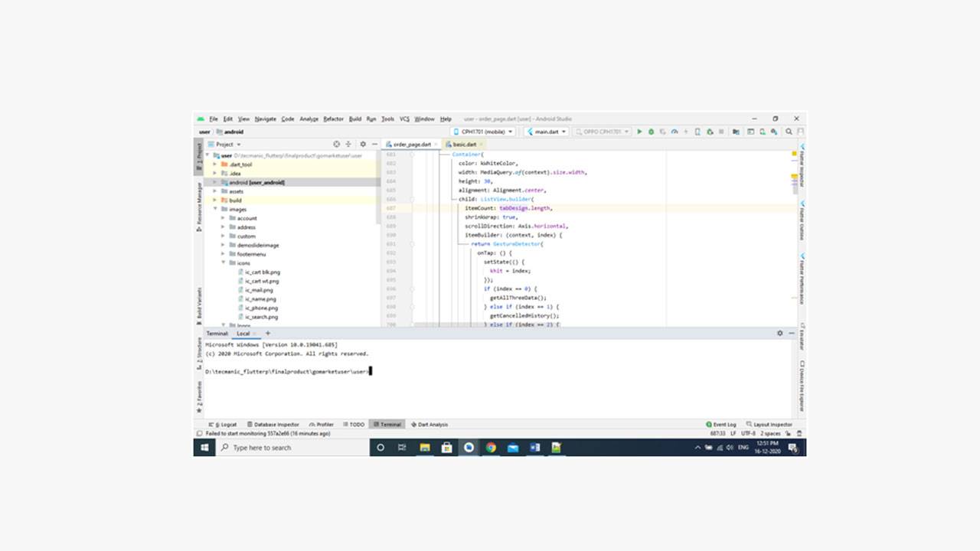Open the main.dart run configuration dropdown
The height and width of the screenshot is (551, 980).
[x=547, y=132]
